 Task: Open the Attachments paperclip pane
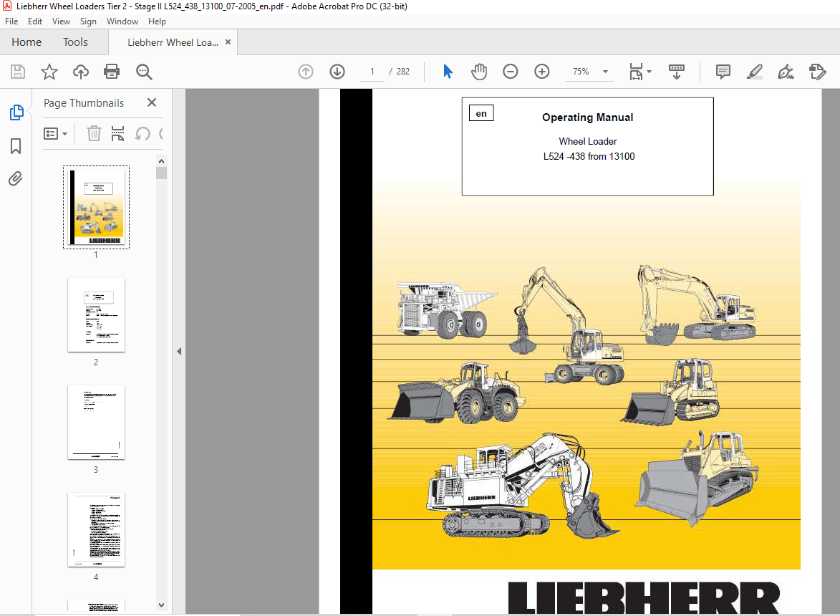point(16,178)
